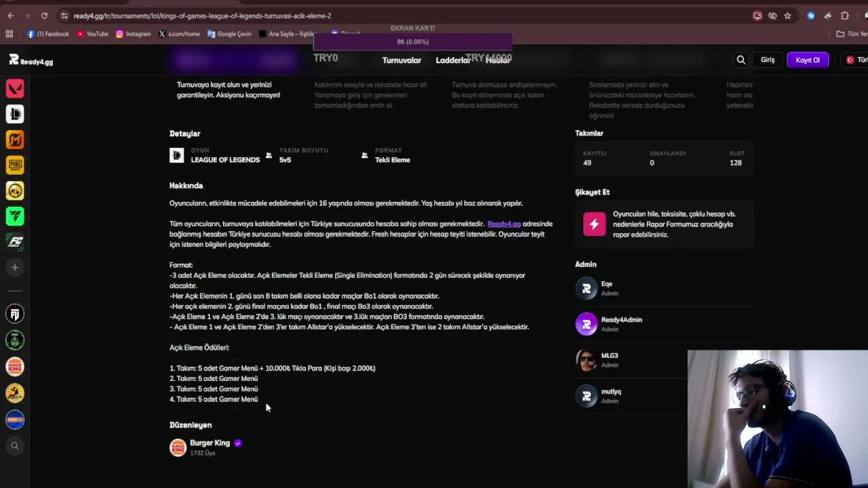The height and width of the screenshot is (488, 868).
Task: Click the Kayıt Ol sign-up button
Action: pos(808,60)
